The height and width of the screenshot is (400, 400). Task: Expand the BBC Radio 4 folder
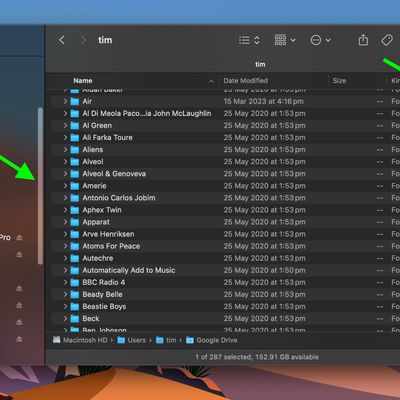[65, 282]
